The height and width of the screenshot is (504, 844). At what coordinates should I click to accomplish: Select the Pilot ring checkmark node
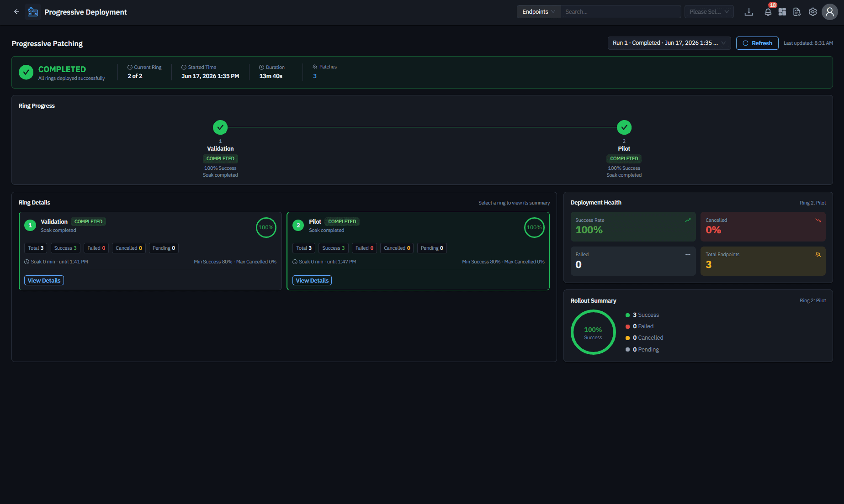[x=624, y=127]
